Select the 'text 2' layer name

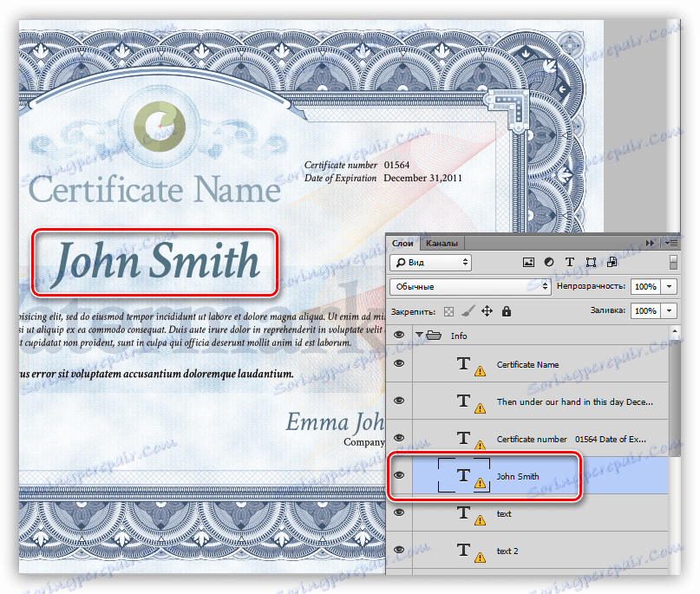pyautogui.click(x=507, y=552)
